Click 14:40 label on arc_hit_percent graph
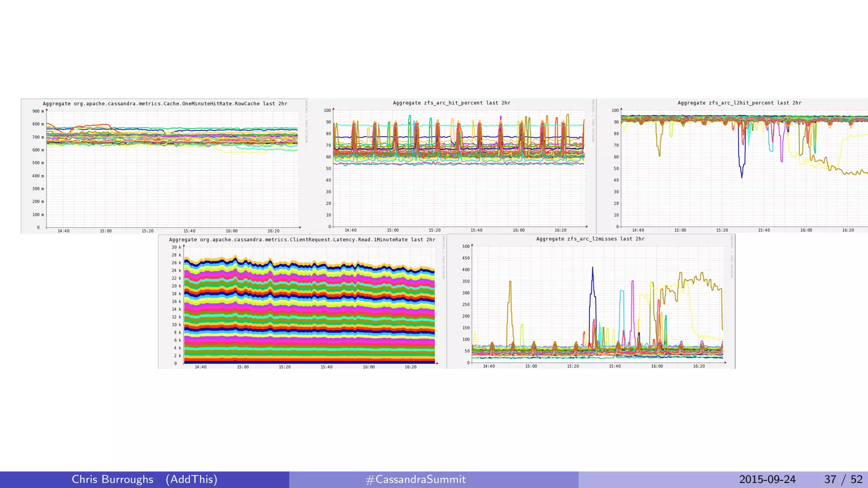Image resolution: width=868 pixels, height=488 pixels. 351,230
